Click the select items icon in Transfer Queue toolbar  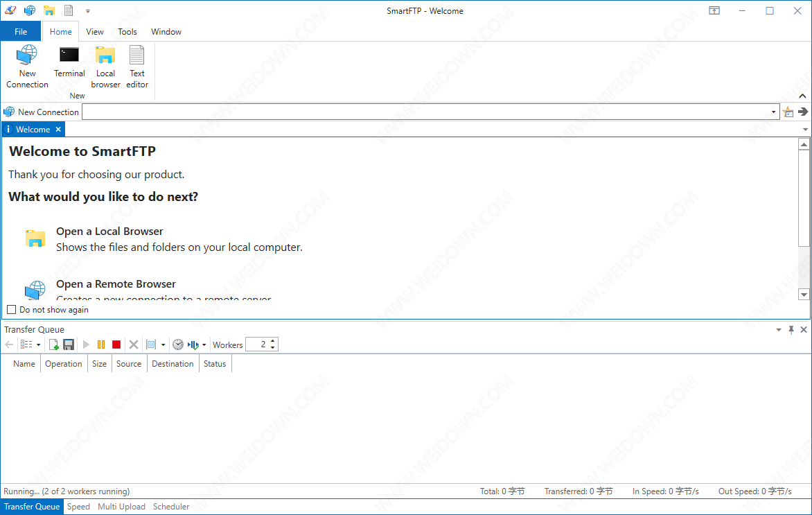coord(151,344)
